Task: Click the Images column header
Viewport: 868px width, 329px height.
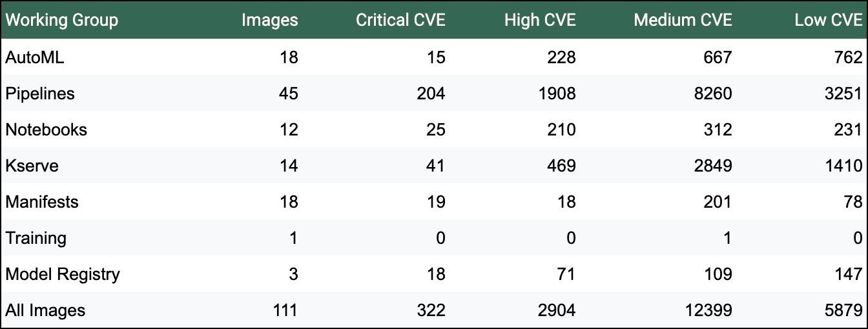Action: click(x=269, y=20)
